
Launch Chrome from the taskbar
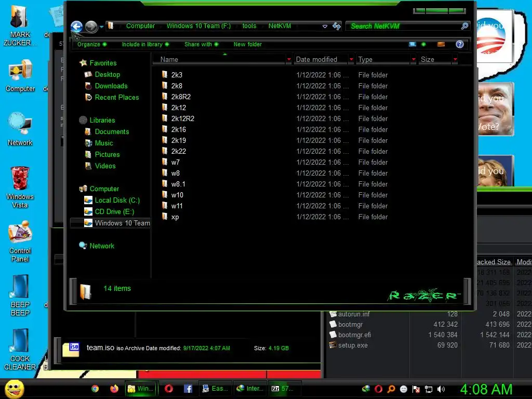click(x=96, y=389)
